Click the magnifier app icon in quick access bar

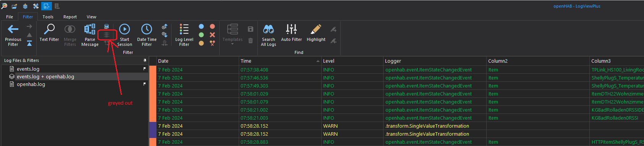4,6
